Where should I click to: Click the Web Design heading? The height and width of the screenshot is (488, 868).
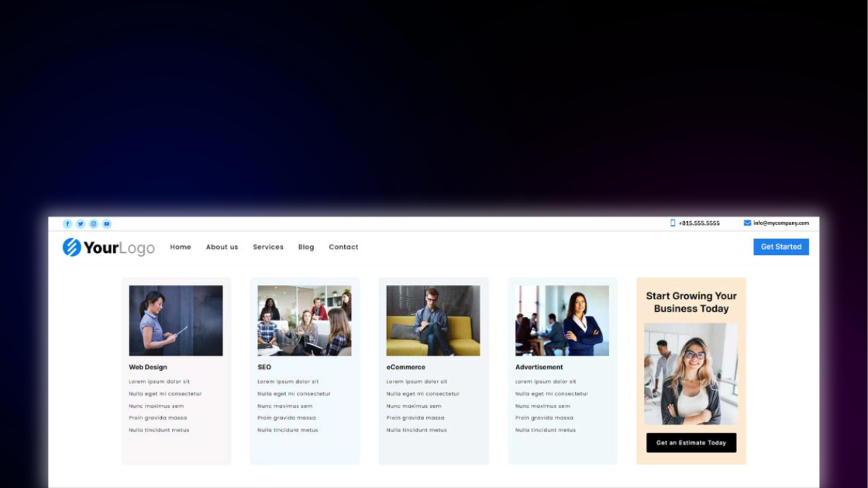coord(148,367)
